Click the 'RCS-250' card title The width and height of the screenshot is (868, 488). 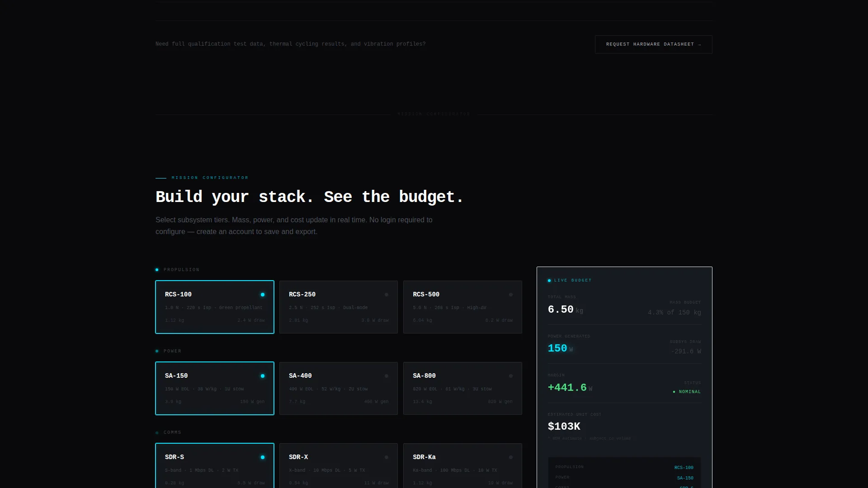click(x=302, y=294)
